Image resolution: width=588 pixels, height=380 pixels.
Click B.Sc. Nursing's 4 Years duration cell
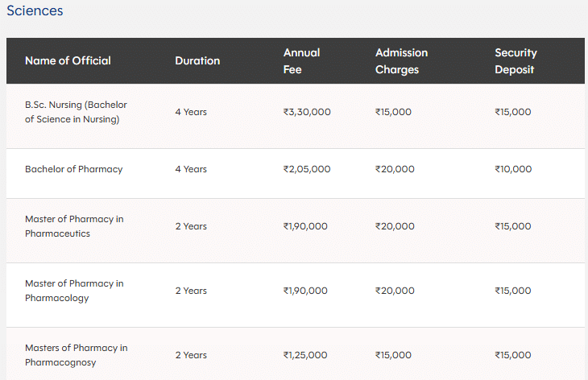(191, 112)
